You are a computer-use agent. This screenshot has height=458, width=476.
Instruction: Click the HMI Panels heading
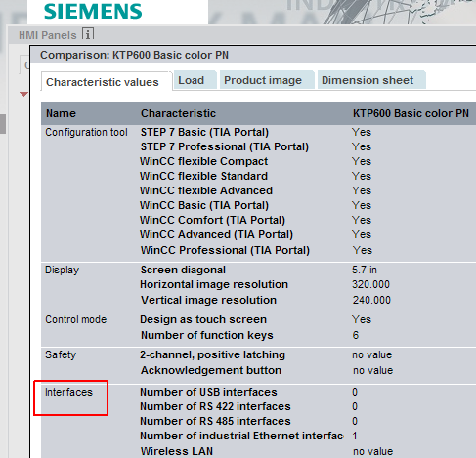[x=48, y=35]
